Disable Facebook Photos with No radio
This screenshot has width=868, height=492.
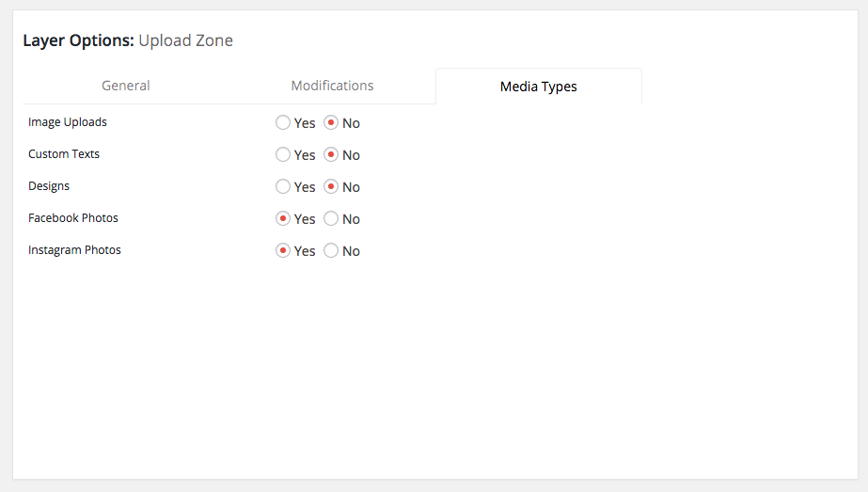coord(331,219)
